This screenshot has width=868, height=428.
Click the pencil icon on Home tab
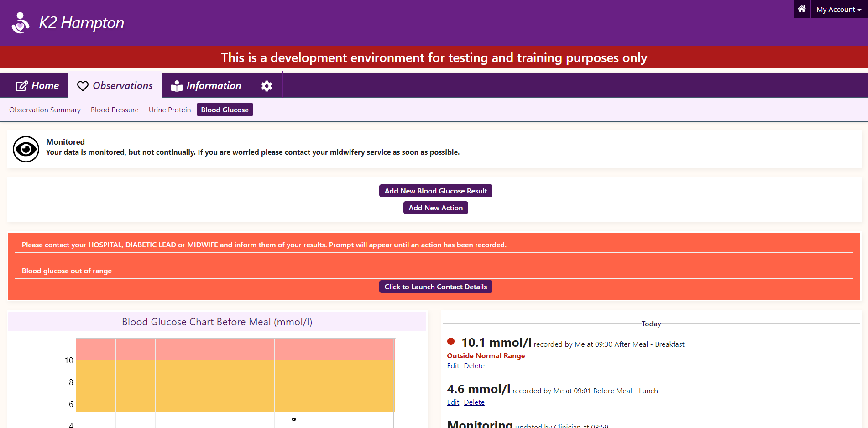21,86
